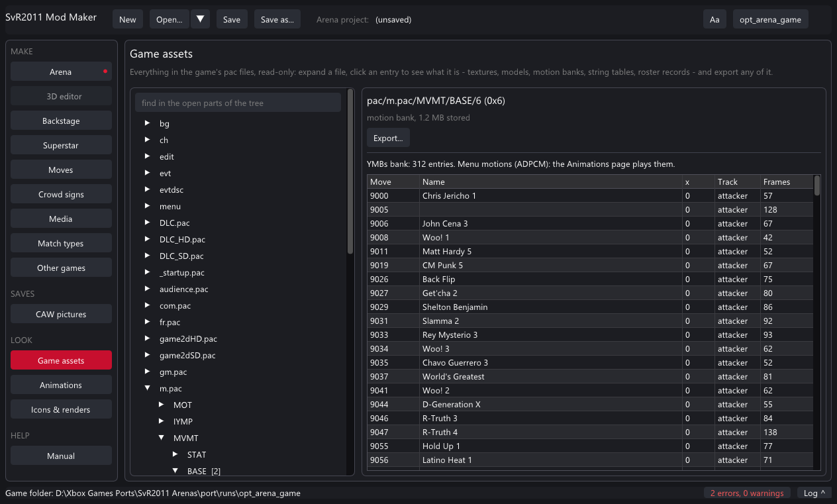
Task: Open the 2 errors, 0 warnings indicator
Action: [747, 493]
